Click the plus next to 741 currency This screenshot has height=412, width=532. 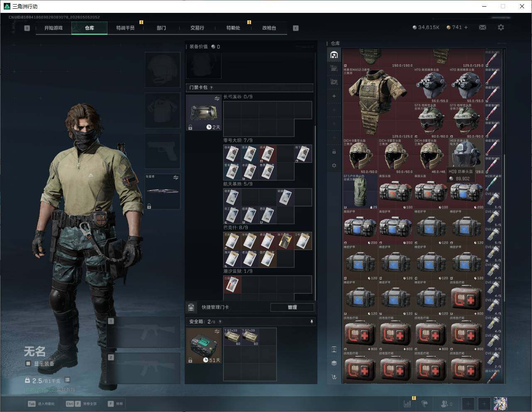pyautogui.click(x=466, y=27)
